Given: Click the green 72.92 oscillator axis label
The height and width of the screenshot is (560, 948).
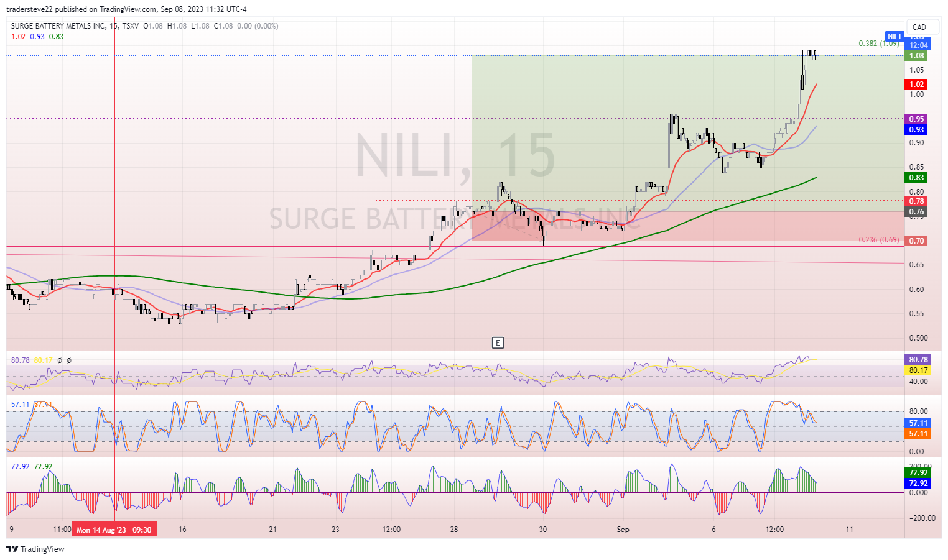Looking at the screenshot, I should coord(918,473).
